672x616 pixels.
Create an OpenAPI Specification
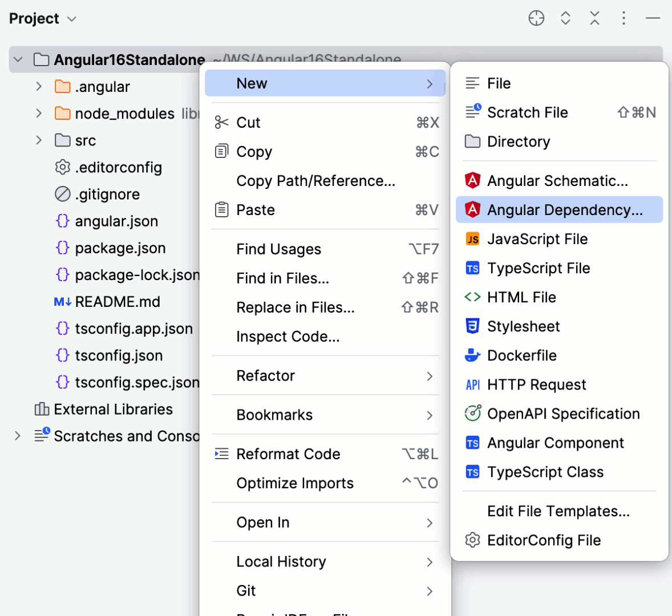[562, 414]
